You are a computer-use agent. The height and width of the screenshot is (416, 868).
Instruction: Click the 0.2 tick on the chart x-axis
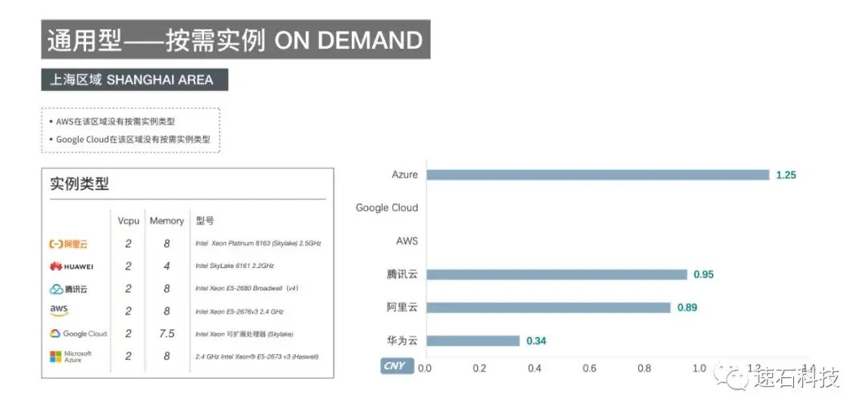point(479,369)
